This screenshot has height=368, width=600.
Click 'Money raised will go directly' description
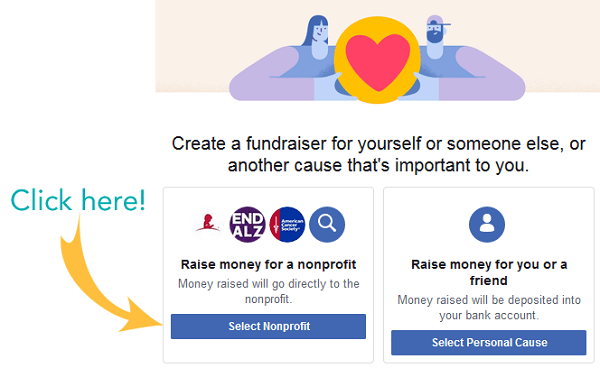268,291
